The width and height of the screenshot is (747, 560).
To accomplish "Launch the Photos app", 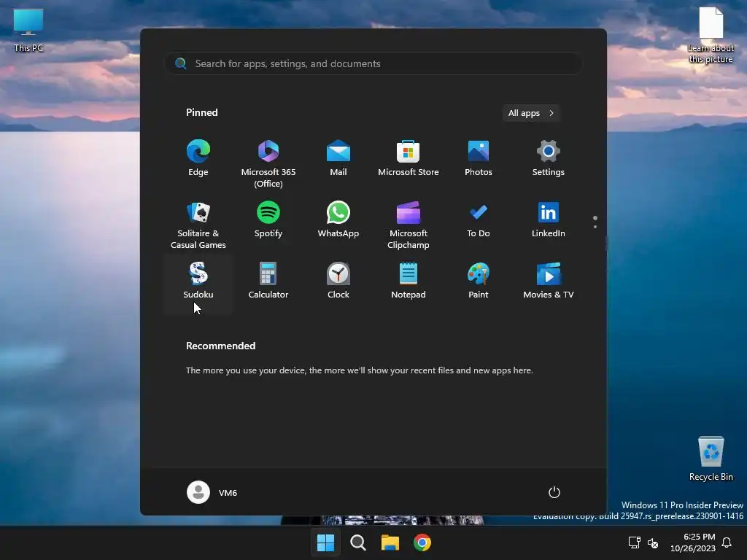I will pos(479,159).
